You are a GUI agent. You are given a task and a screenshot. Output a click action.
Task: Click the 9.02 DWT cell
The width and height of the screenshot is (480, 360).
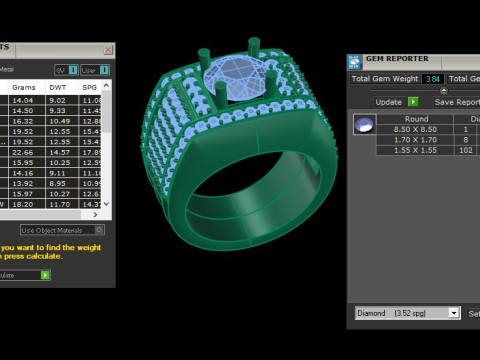62,100
